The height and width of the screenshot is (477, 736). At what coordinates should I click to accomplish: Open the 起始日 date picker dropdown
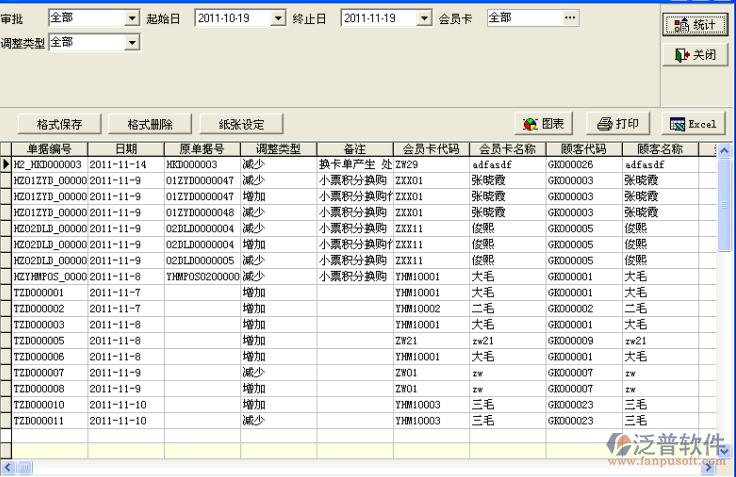[x=277, y=18]
